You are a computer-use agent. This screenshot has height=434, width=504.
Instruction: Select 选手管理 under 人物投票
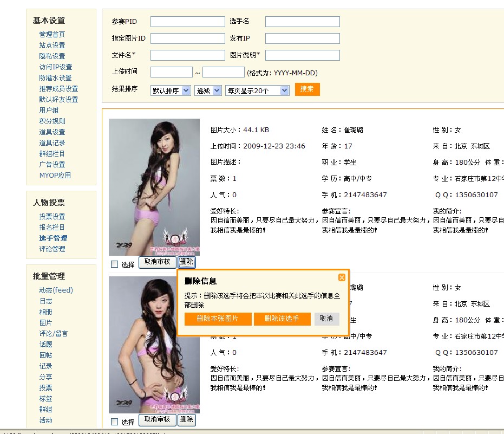coord(53,238)
